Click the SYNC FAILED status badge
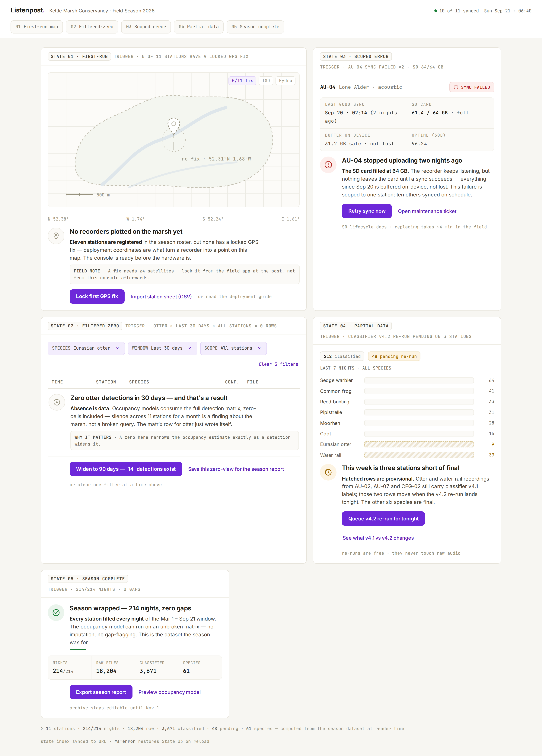 (472, 87)
